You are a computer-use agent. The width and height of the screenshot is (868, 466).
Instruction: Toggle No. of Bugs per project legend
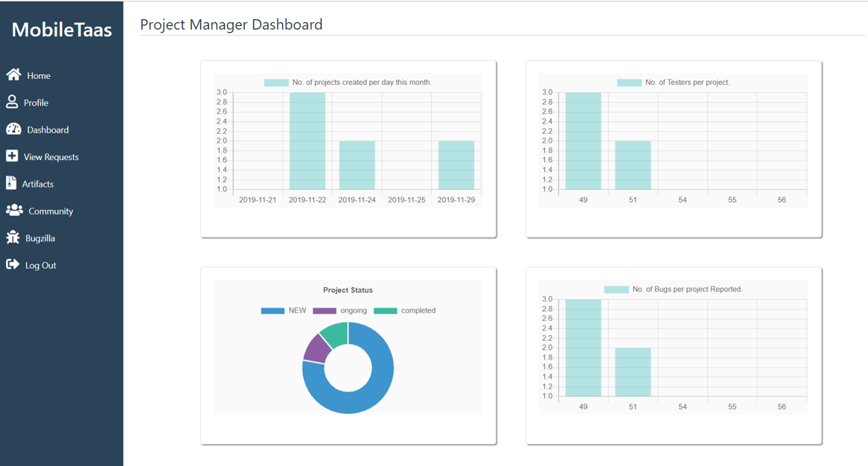click(x=673, y=290)
